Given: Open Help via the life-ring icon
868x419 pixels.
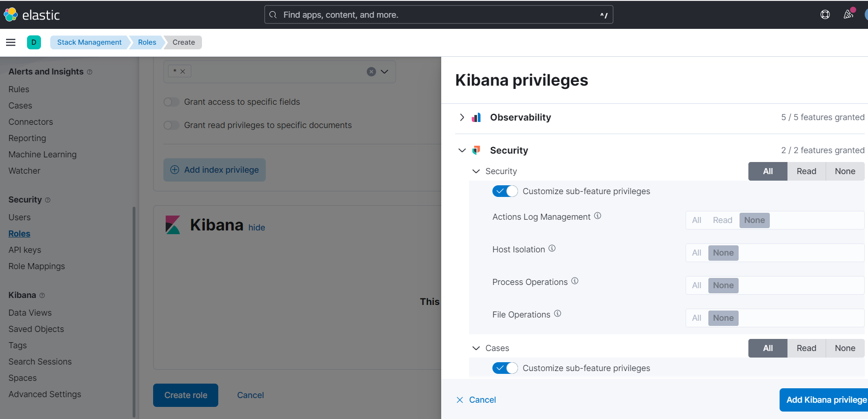Looking at the screenshot, I should [x=825, y=14].
